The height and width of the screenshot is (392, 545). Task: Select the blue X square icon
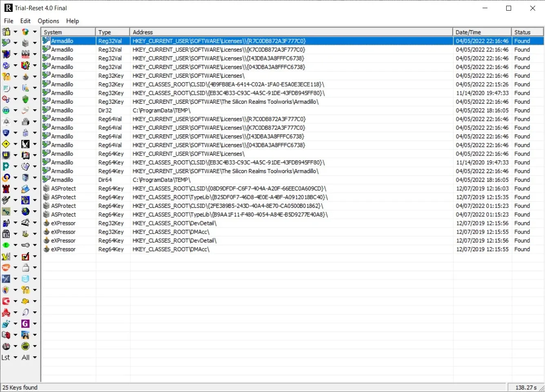6,279
